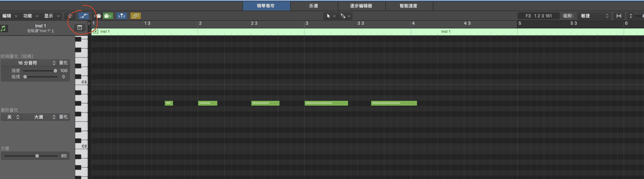Open the 编辑 menu
This screenshot has width=644, height=179.
(x=10, y=16)
